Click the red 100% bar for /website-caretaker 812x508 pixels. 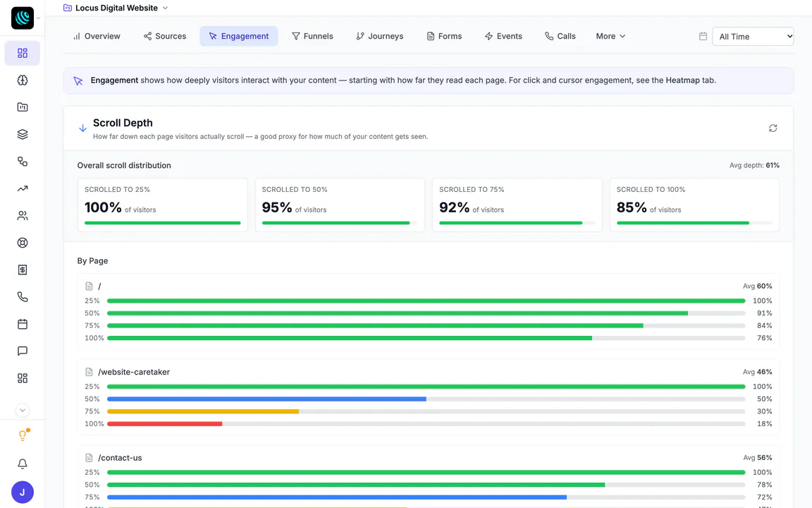click(165, 424)
